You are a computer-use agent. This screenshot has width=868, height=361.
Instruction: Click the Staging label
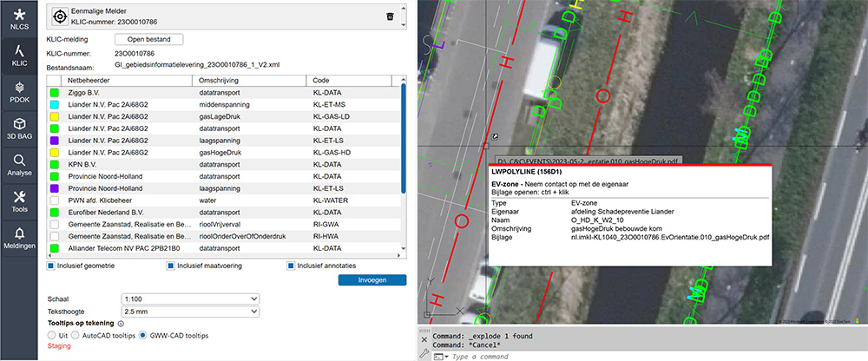59,346
